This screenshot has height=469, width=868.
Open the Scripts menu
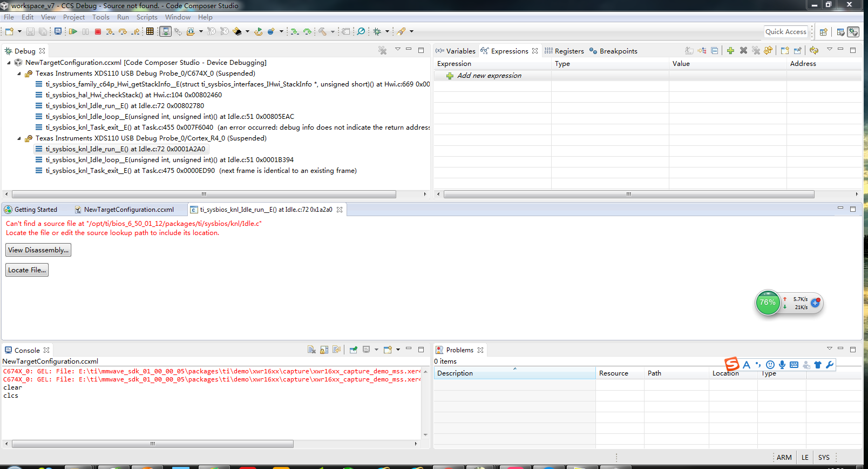(147, 17)
